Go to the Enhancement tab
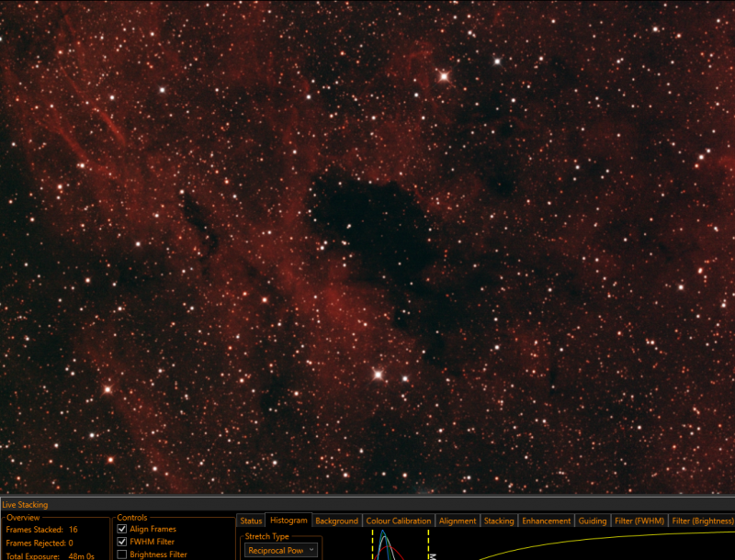This screenshot has width=735, height=560. click(x=546, y=521)
